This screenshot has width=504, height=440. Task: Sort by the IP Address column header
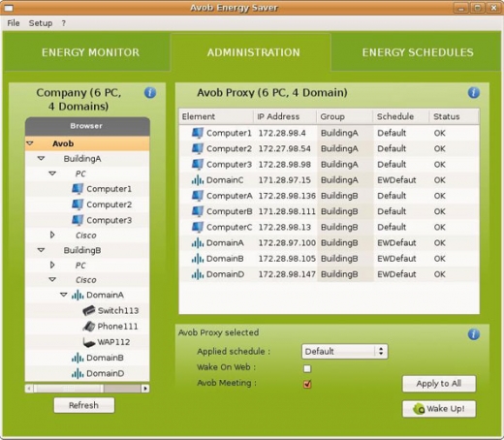pos(285,116)
